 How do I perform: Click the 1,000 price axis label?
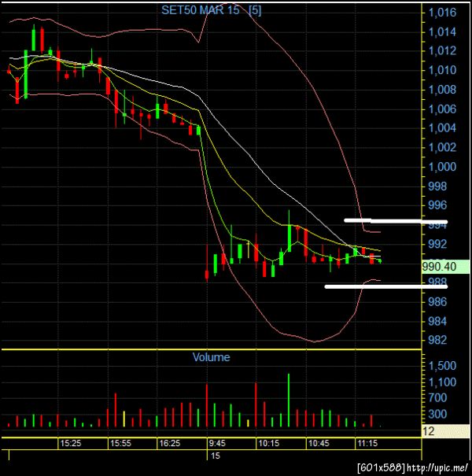(442, 167)
